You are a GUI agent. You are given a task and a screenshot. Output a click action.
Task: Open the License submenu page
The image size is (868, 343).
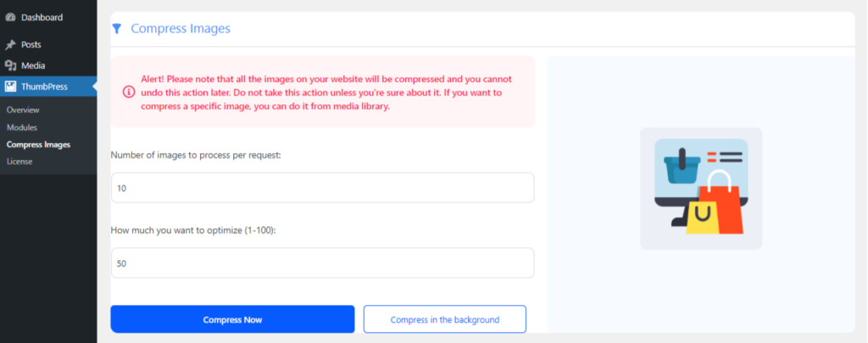[19, 162]
